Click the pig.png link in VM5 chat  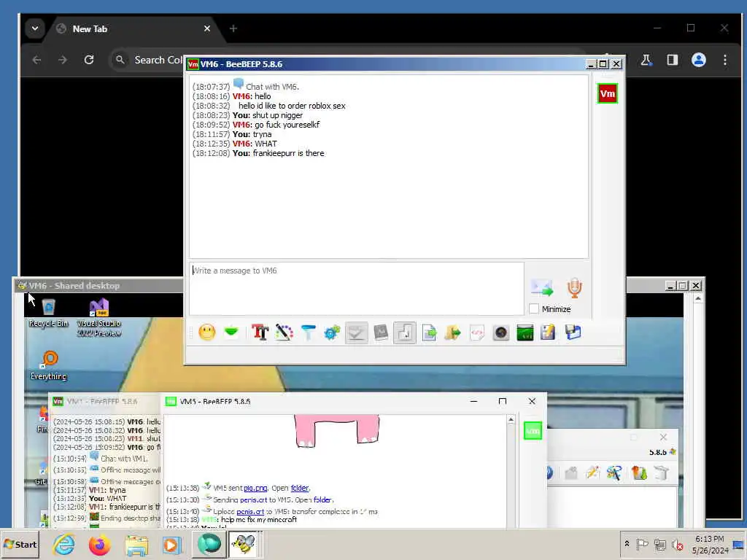tap(255, 488)
